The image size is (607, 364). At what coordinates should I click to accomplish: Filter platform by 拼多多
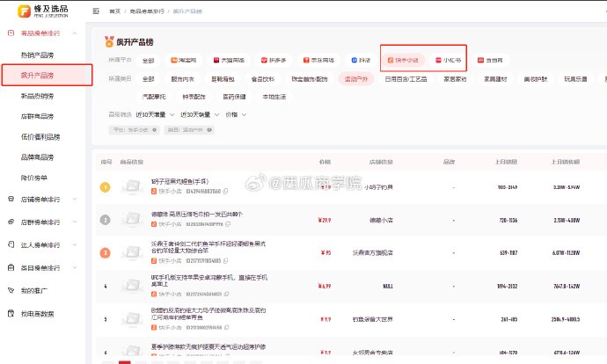(x=274, y=61)
